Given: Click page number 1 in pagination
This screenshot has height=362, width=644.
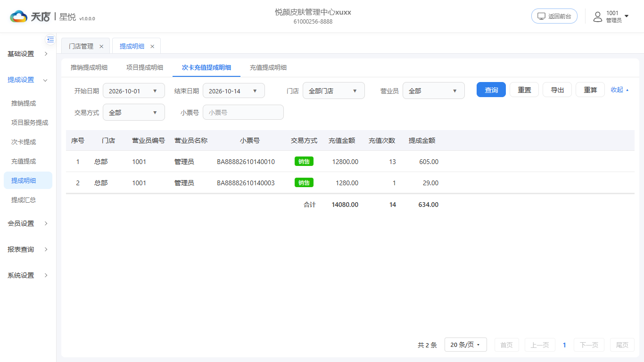Looking at the screenshot, I should 564,345.
